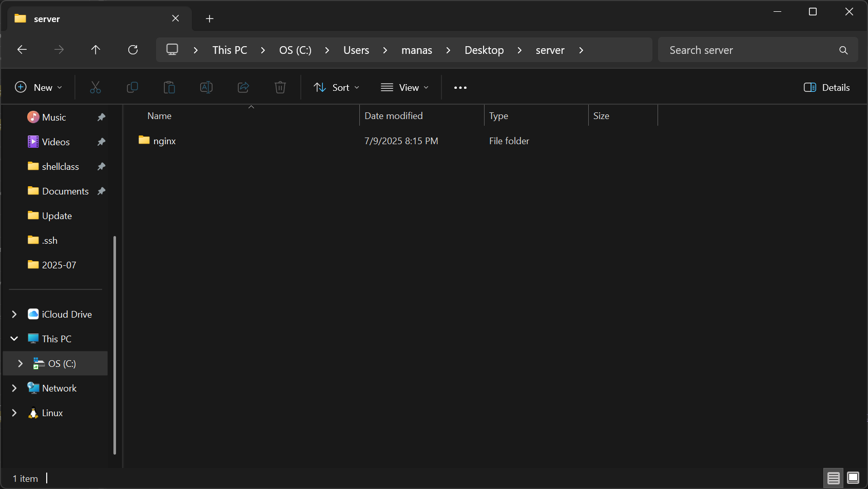Go to OS (C:) breadcrumb
The height and width of the screenshot is (489, 868).
pos(295,50)
